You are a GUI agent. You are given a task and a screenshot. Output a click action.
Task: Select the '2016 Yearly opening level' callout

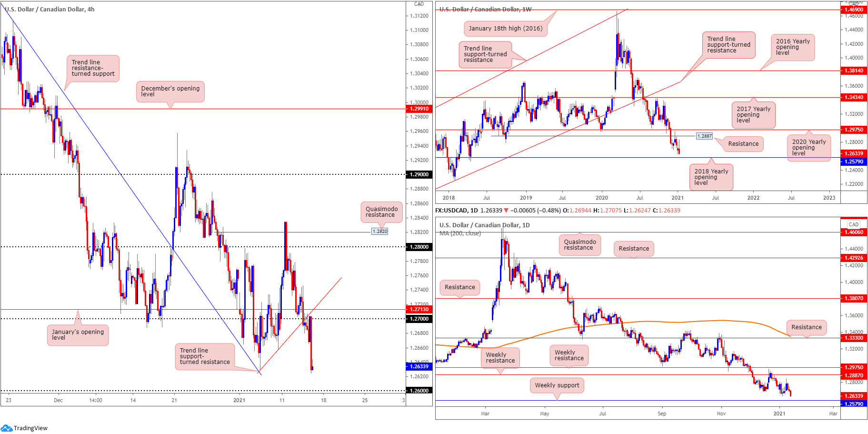click(793, 47)
